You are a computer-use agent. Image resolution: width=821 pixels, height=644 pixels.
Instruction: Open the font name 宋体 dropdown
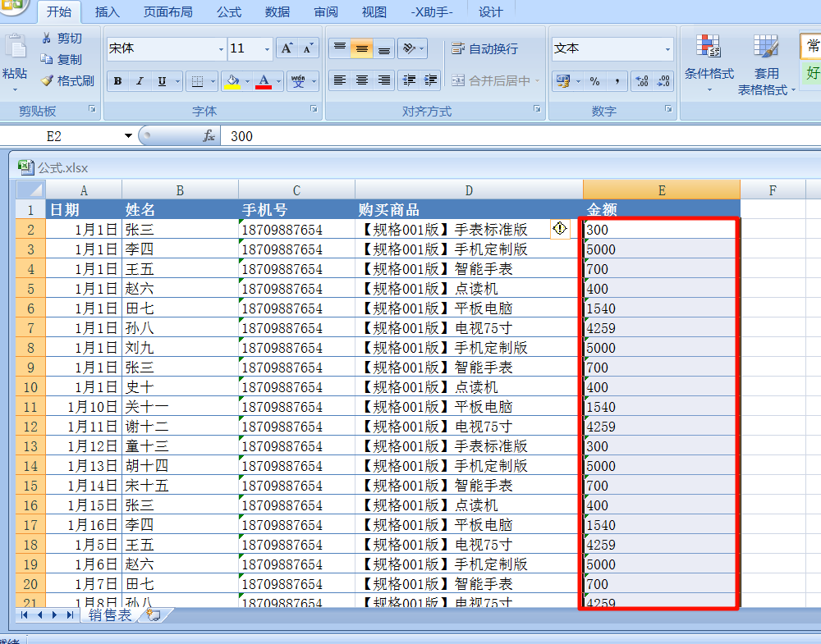tap(220, 49)
